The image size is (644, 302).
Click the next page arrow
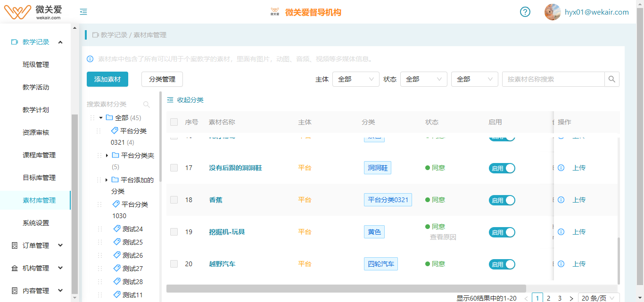coord(571,298)
